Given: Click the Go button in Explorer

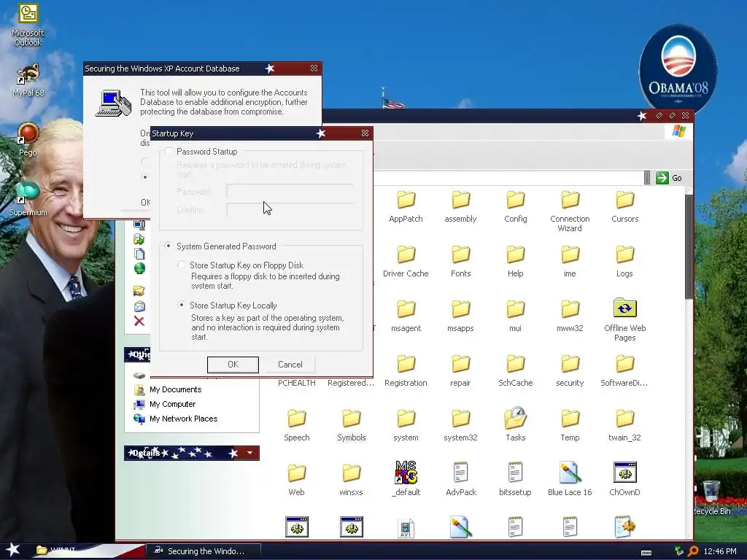Looking at the screenshot, I should pos(670,178).
